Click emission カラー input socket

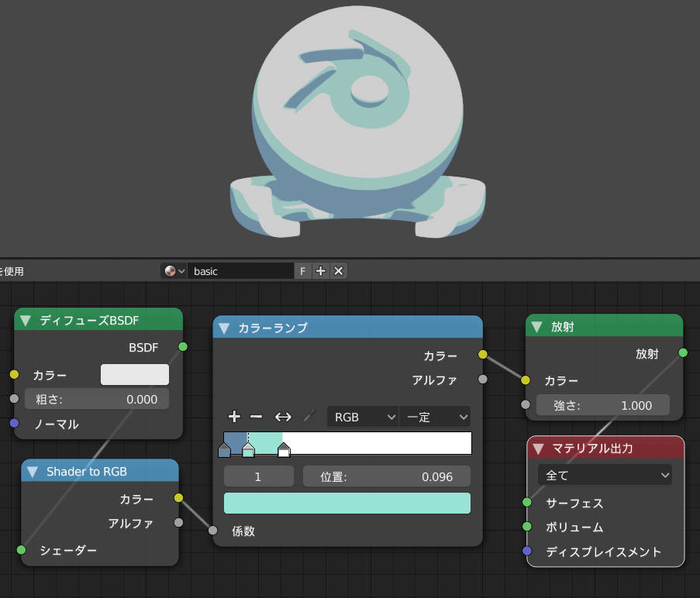tap(526, 380)
